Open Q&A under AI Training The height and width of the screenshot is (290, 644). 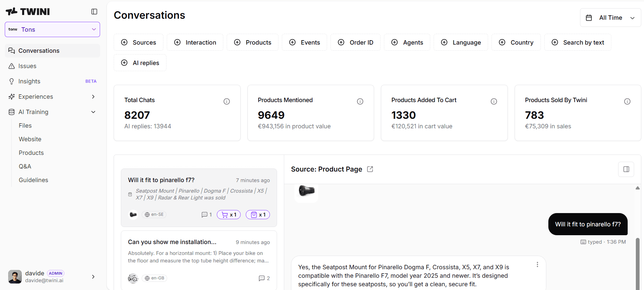[25, 166]
